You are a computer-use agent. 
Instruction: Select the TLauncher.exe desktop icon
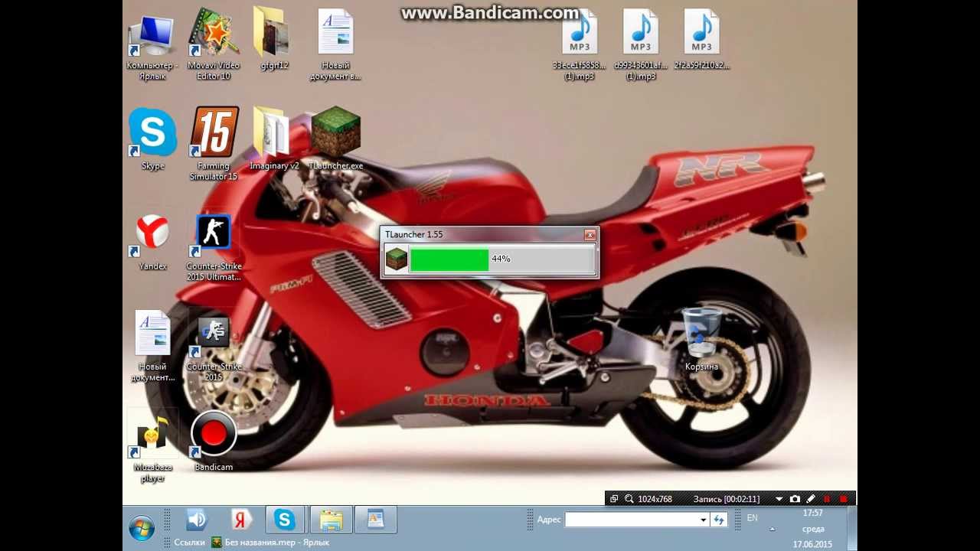click(335, 139)
